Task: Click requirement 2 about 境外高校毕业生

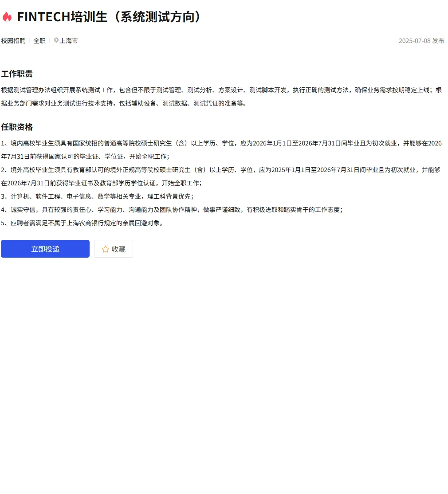Action: tap(221, 176)
